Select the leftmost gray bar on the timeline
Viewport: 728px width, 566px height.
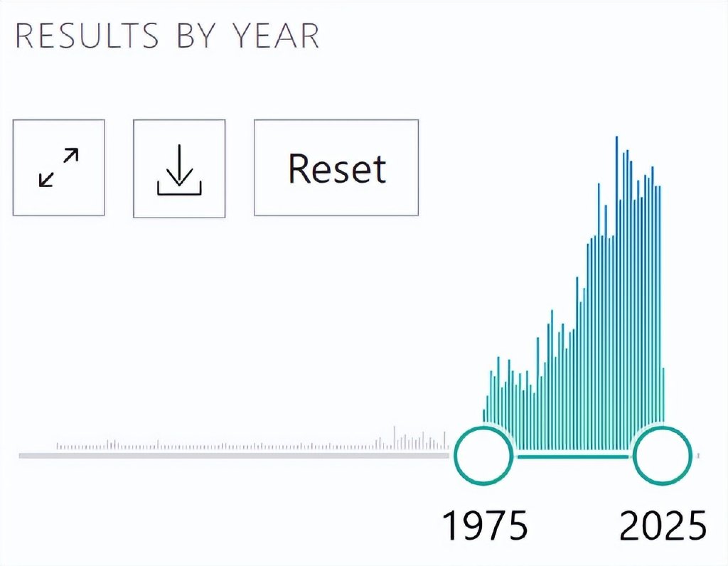coord(58,447)
